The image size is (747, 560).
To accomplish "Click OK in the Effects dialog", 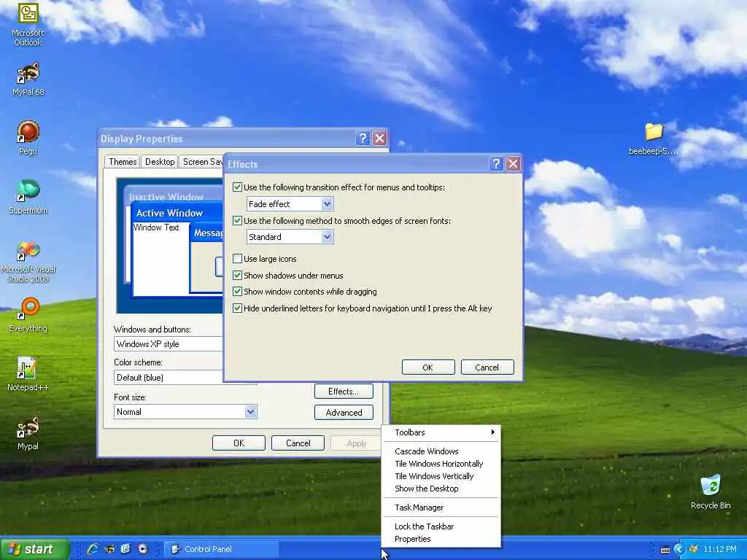I will click(427, 367).
